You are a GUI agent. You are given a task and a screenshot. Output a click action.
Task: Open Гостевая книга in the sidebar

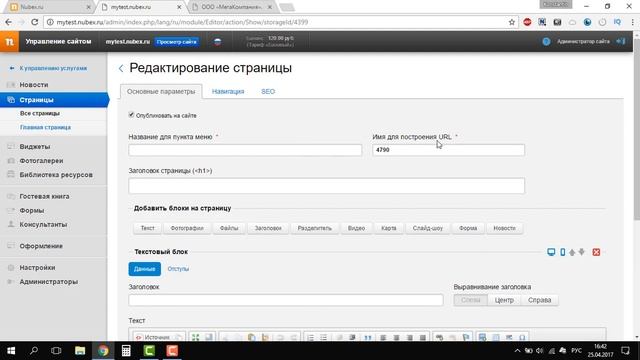(44, 196)
